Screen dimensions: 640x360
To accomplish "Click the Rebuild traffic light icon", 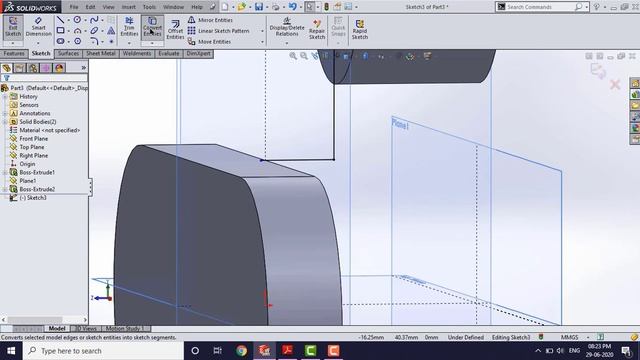I will pyautogui.click(x=327, y=7).
